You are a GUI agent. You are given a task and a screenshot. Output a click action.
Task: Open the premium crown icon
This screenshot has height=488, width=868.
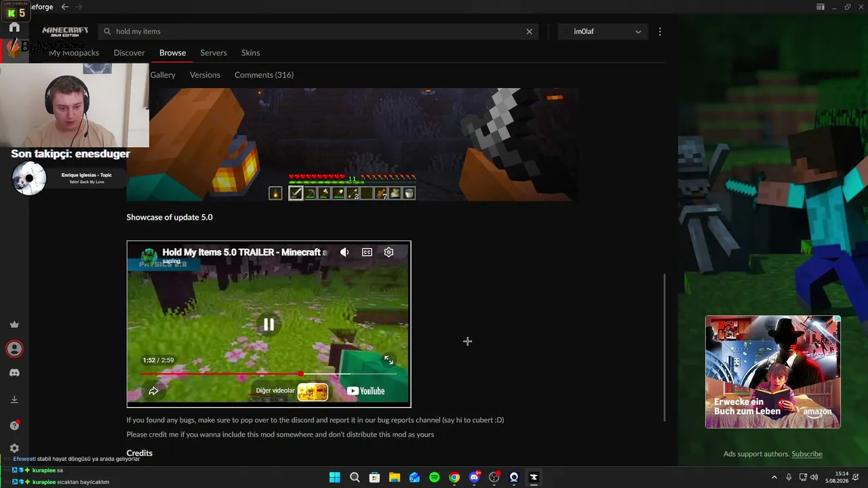(x=14, y=324)
